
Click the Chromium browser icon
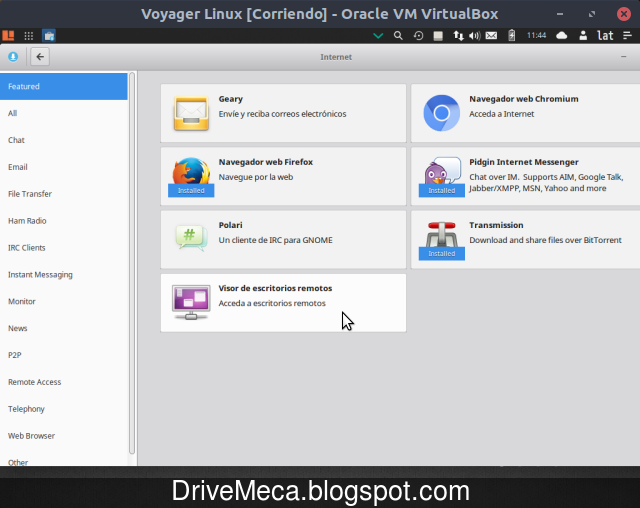[x=442, y=113]
